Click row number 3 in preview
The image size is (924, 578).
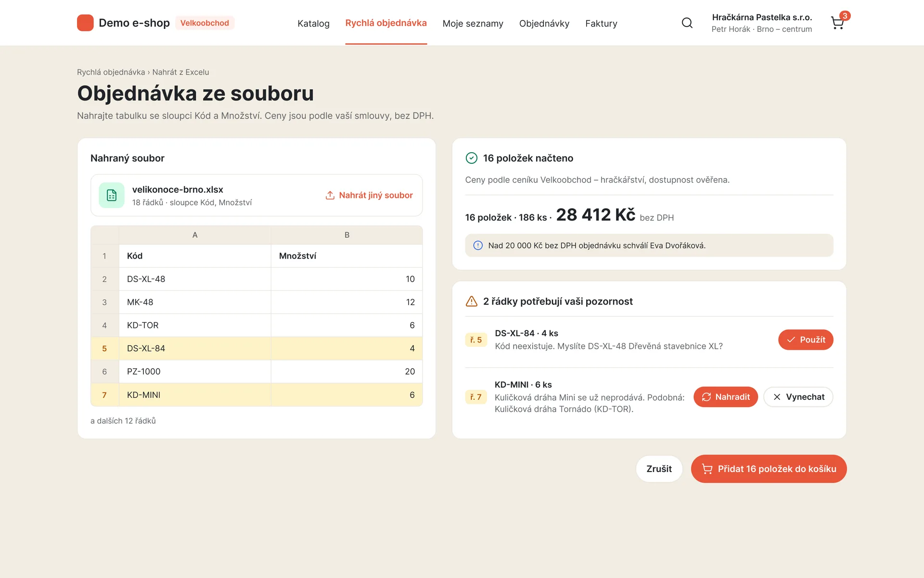coord(104,302)
